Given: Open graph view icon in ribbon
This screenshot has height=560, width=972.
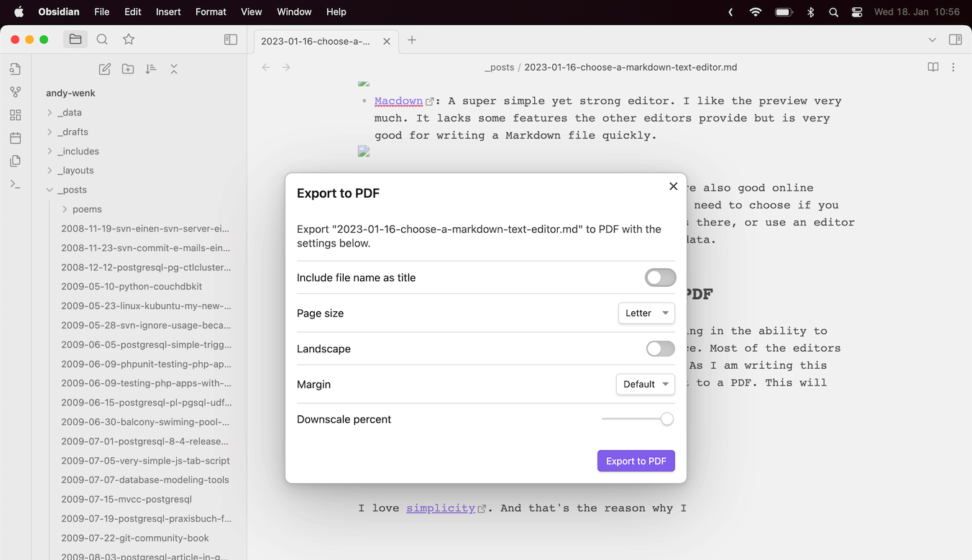Looking at the screenshot, I should [15, 92].
